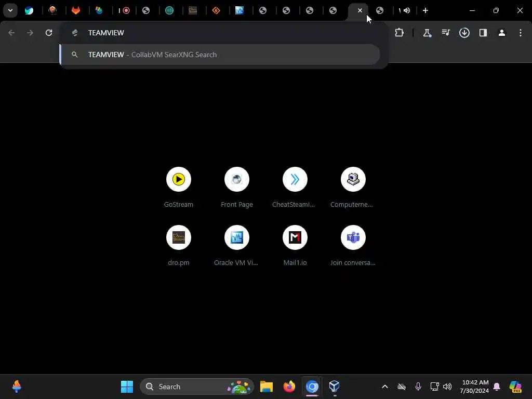Open File Explorer from taskbar
Image resolution: width=532 pixels, height=399 pixels.
coord(267,387)
